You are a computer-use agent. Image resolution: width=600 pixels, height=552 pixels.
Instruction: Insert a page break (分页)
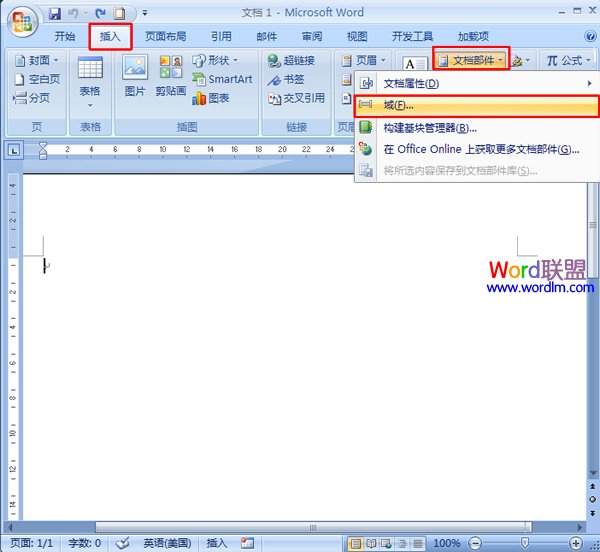tap(31, 98)
